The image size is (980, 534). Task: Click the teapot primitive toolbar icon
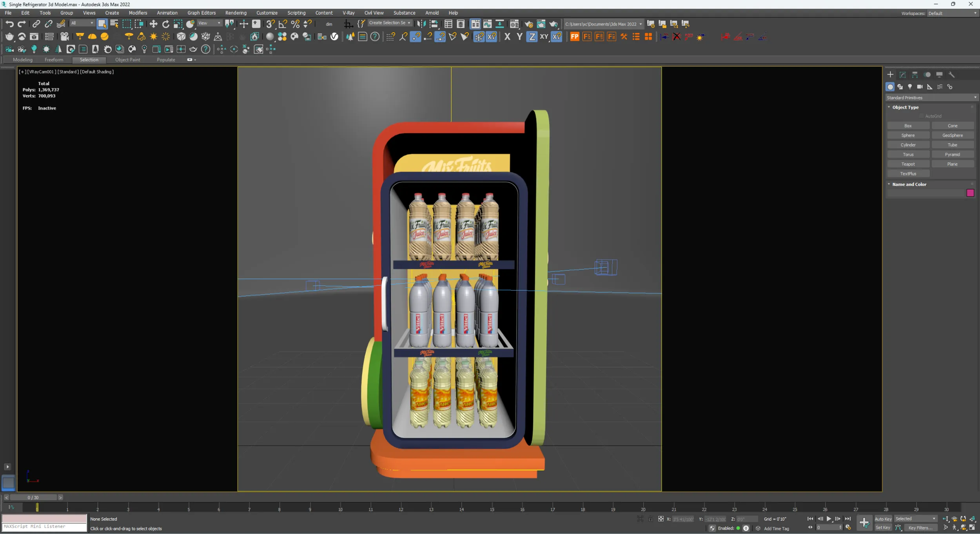(9, 36)
